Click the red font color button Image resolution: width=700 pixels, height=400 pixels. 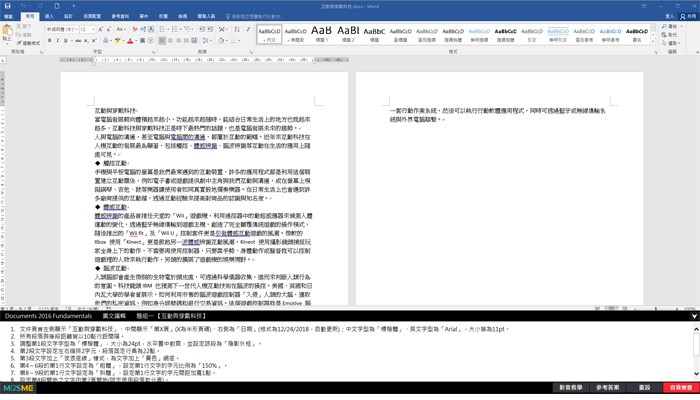coord(130,41)
